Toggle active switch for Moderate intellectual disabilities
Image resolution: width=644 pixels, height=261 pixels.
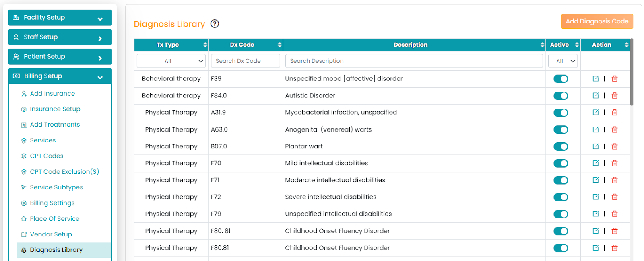pos(561,180)
